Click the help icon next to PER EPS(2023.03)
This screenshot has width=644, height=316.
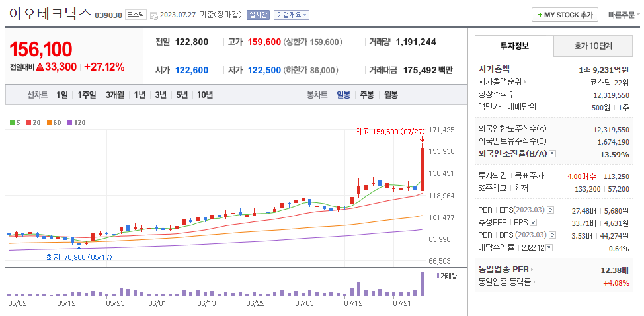click(551, 210)
